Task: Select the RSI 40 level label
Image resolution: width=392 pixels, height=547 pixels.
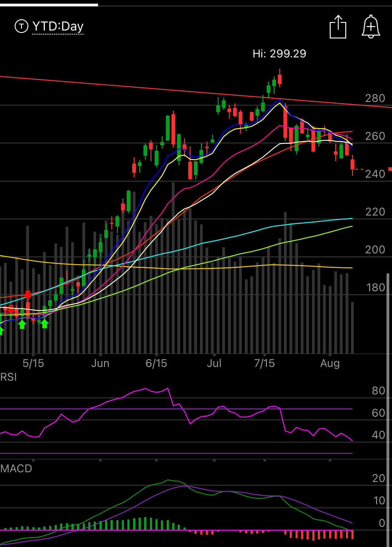Action: (x=378, y=435)
